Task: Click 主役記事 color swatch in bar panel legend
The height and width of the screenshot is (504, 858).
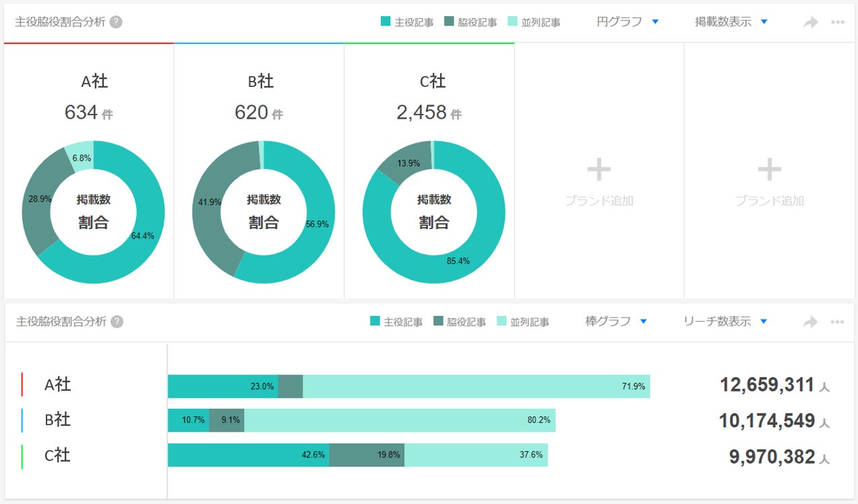Action: [375, 321]
